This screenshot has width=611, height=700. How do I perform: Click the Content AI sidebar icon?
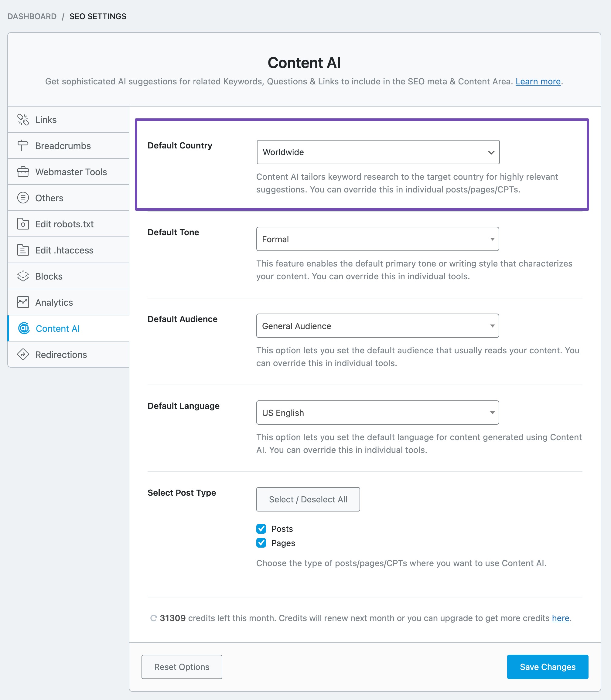click(24, 328)
